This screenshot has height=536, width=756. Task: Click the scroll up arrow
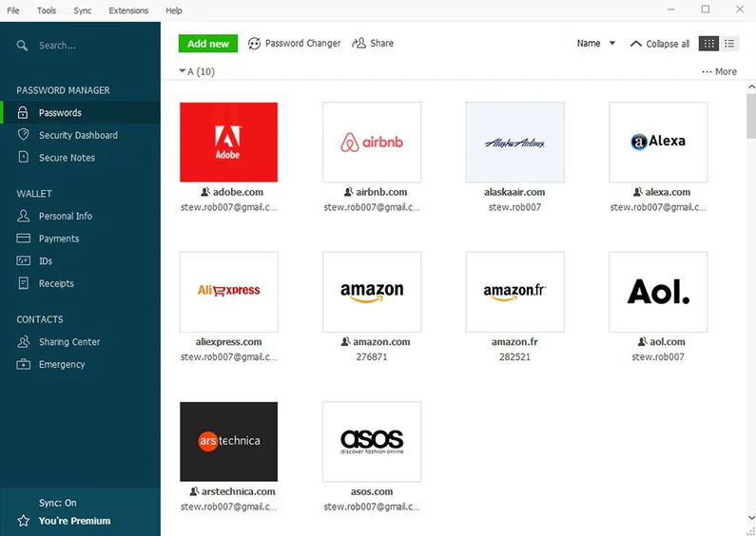pyautogui.click(x=751, y=87)
